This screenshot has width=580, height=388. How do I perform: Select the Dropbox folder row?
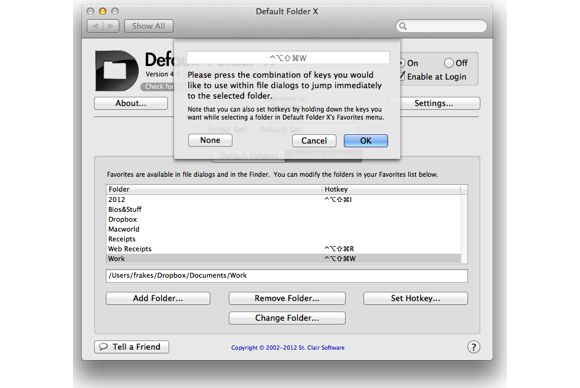tap(283, 219)
